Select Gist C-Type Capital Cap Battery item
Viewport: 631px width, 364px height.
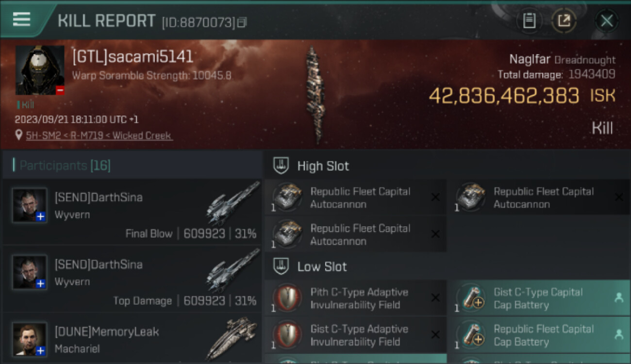pos(538,298)
